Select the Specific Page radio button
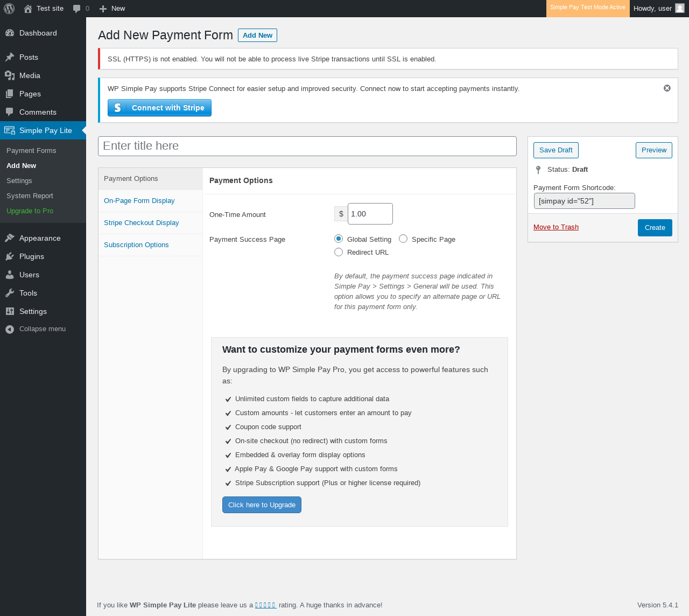Viewport: 689px width, 616px height. click(x=403, y=239)
